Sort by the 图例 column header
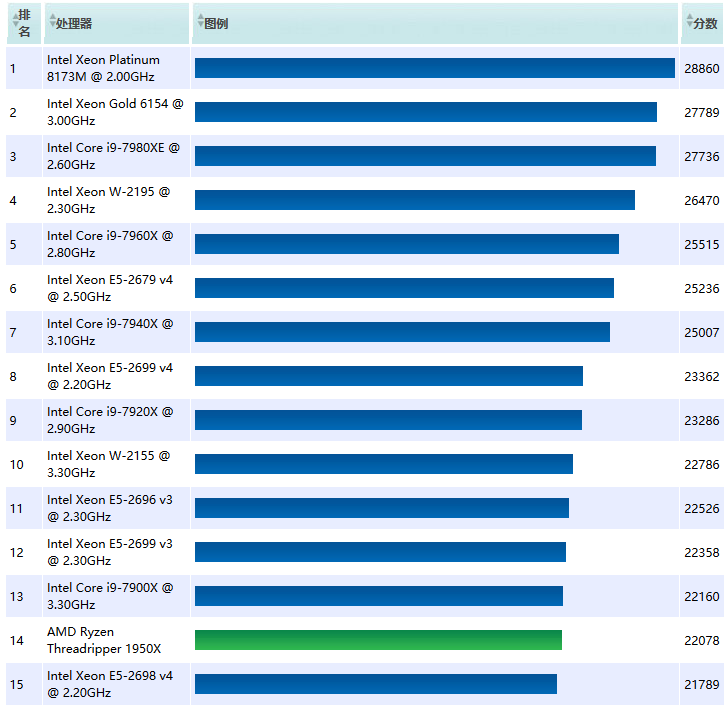The height and width of the screenshot is (713, 725). click(x=435, y=23)
